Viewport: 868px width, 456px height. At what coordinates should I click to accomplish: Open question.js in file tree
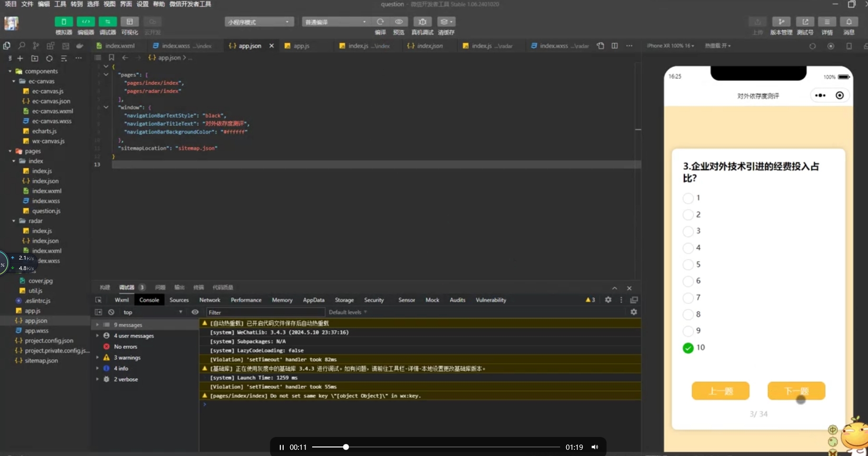46,211
